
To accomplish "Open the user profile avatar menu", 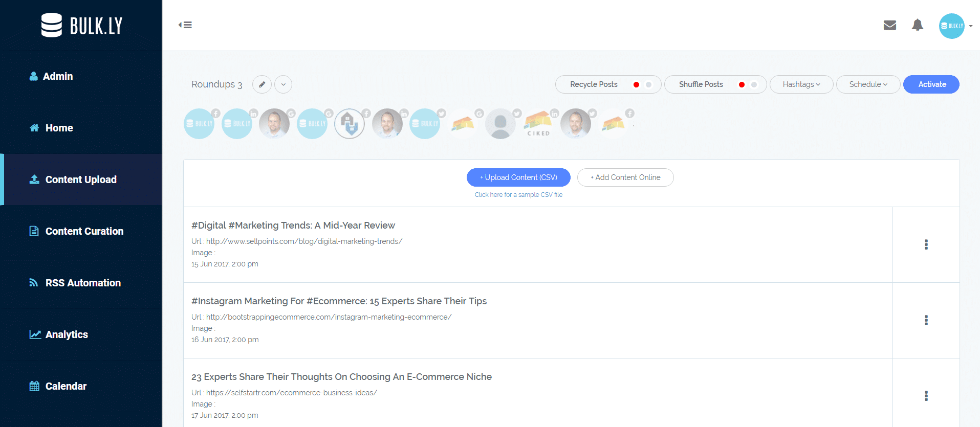I will click(954, 26).
